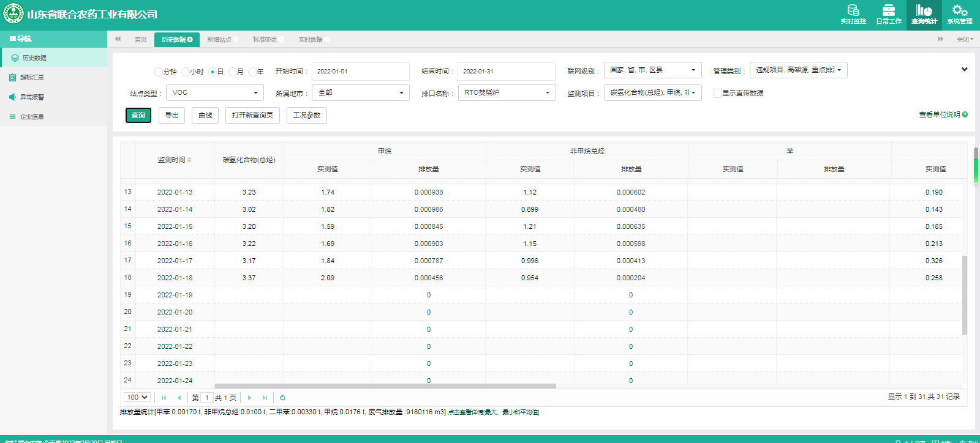Click the 开始时间 date field
This screenshot has height=443, width=980.
360,72
